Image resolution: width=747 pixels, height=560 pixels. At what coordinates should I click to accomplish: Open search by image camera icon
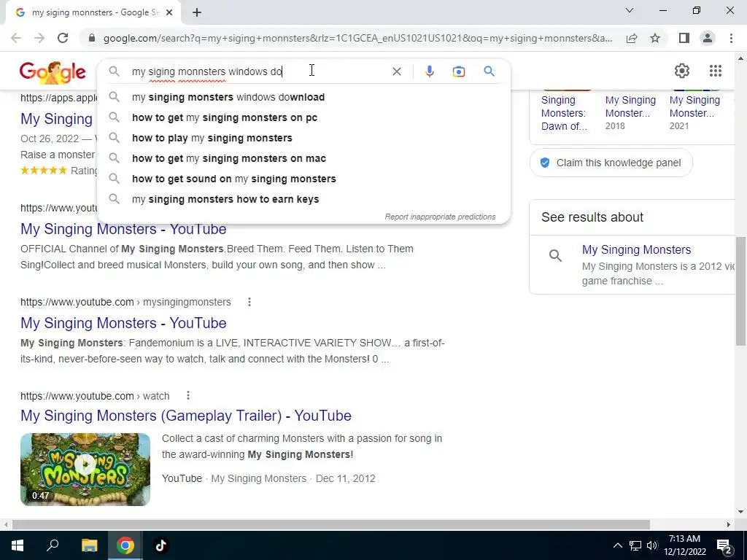click(458, 71)
